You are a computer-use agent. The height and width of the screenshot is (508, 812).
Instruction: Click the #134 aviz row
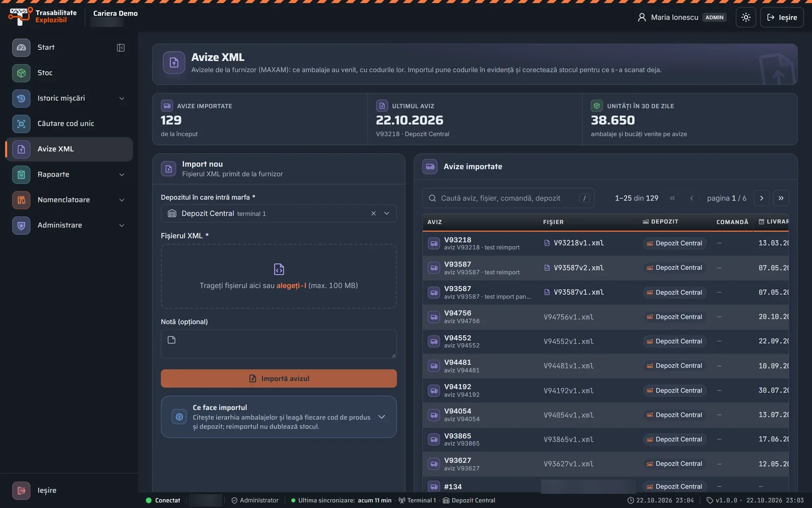pos(605,486)
